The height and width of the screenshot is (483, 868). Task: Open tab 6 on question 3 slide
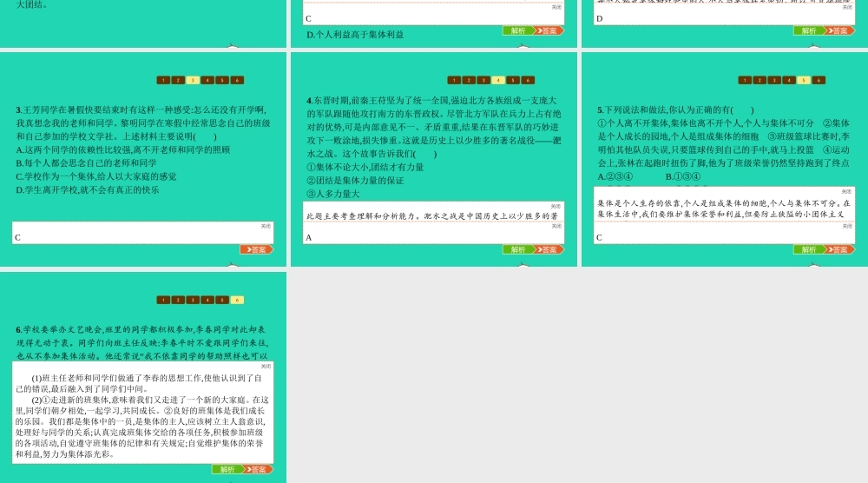pyautogui.click(x=237, y=80)
